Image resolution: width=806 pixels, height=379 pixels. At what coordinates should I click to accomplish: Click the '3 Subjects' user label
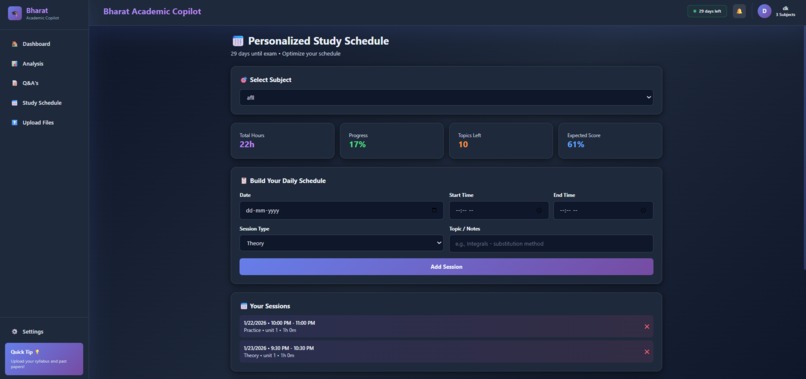tap(785, 15)
